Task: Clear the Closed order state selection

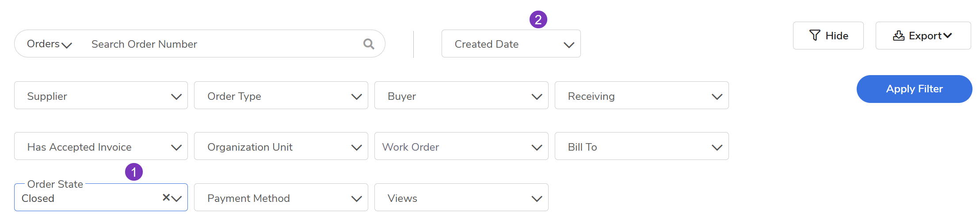Action: point(166,197)
